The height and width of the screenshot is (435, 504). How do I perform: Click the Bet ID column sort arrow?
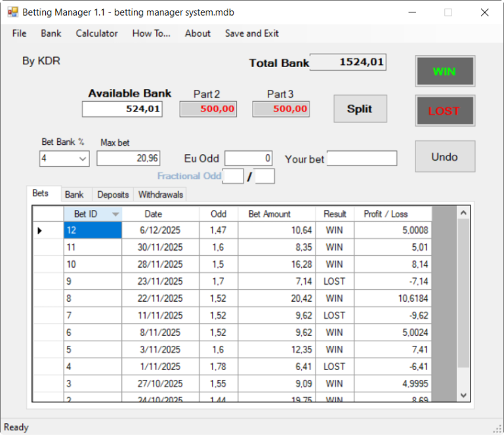115,214
